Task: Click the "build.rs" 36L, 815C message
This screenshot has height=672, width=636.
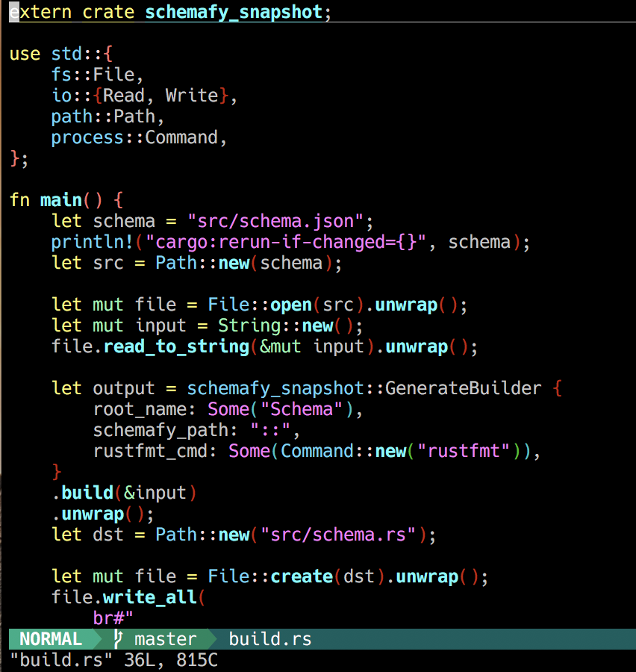Action: [114, 660]
